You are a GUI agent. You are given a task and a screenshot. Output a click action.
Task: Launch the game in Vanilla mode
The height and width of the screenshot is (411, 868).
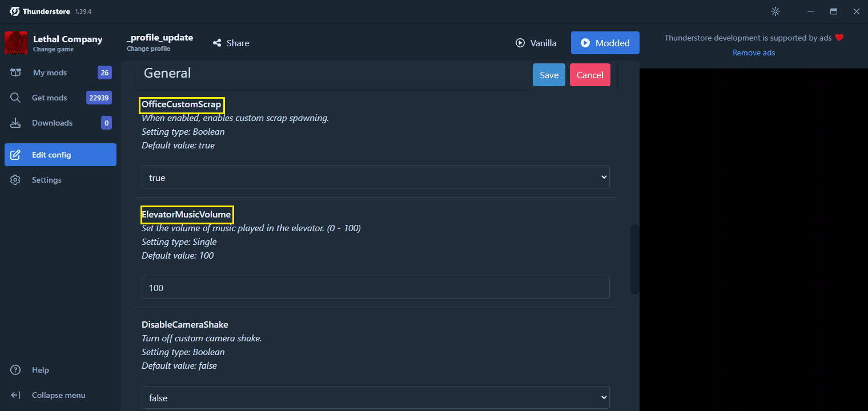(536, 43)
